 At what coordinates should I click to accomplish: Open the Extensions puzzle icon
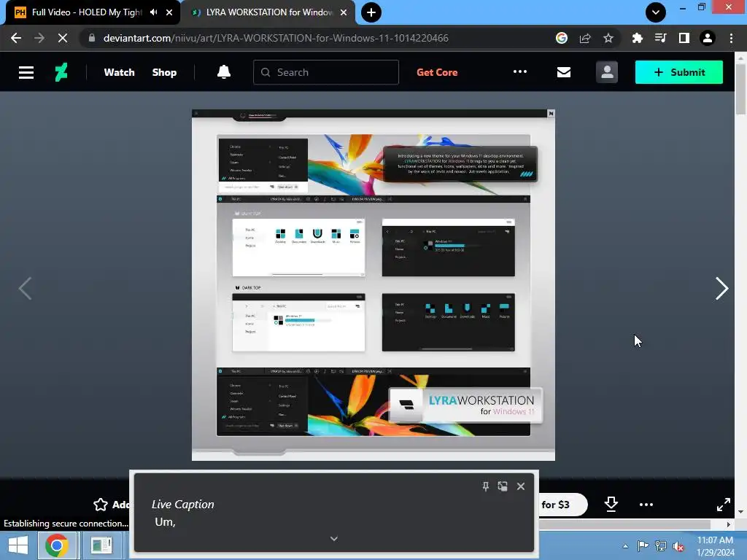click(637, 38)
